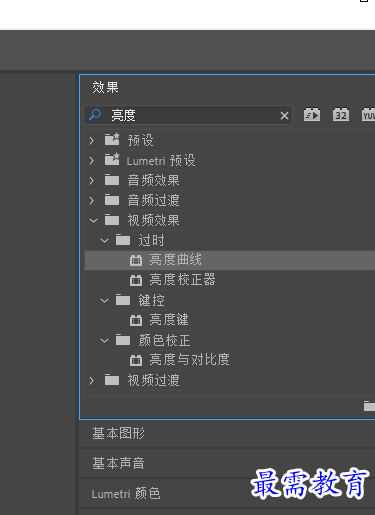
Task: Click the 颜色校正 folder icon
Action: (x=123, y=340)
